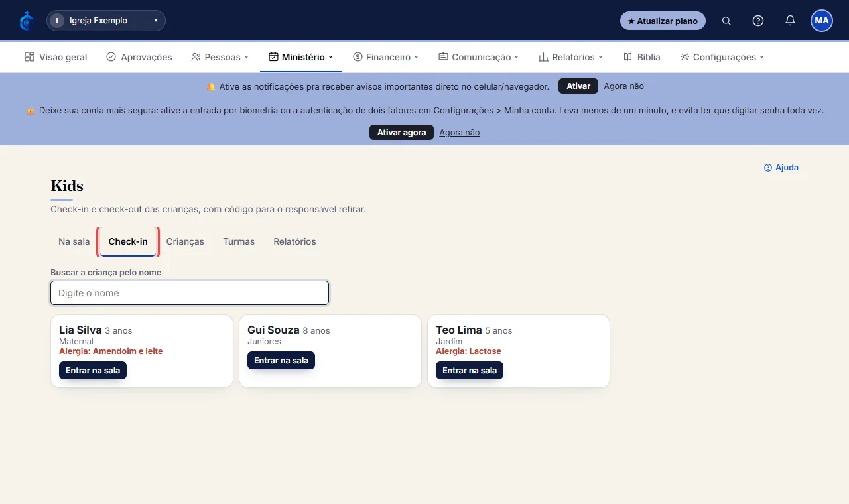Viewport: 849px width, 504px height.
Task: Open the MA user avatar menu
Action: pyautogui.click(x=822, y=21)
